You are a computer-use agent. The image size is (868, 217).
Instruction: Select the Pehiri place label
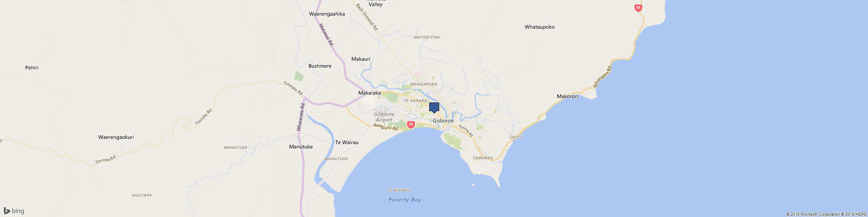[x=32, y=68]
